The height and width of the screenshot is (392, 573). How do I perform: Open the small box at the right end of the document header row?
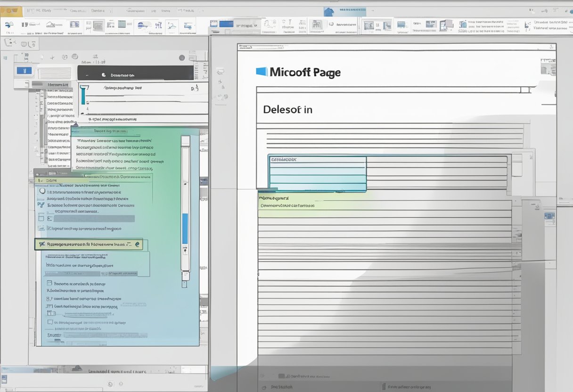(x=526, y=90)
